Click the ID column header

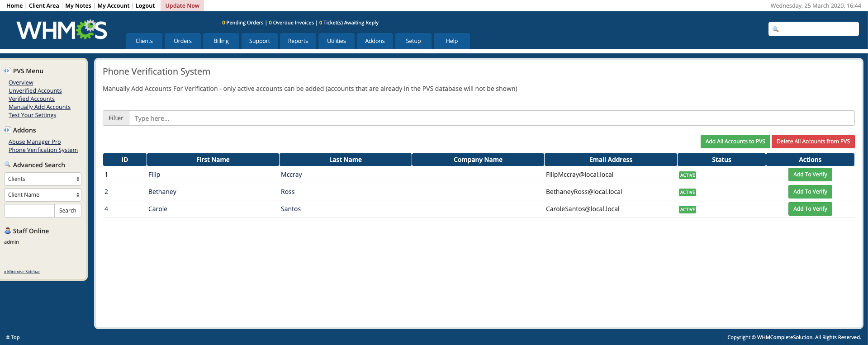coord(125,160)
